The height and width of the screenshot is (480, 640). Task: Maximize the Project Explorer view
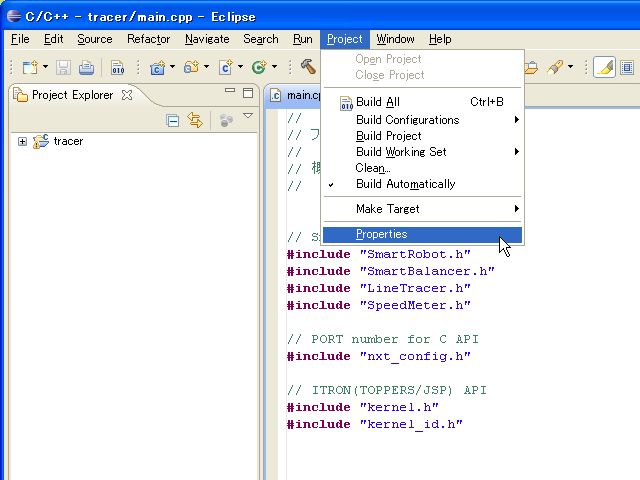pos(248,93)
